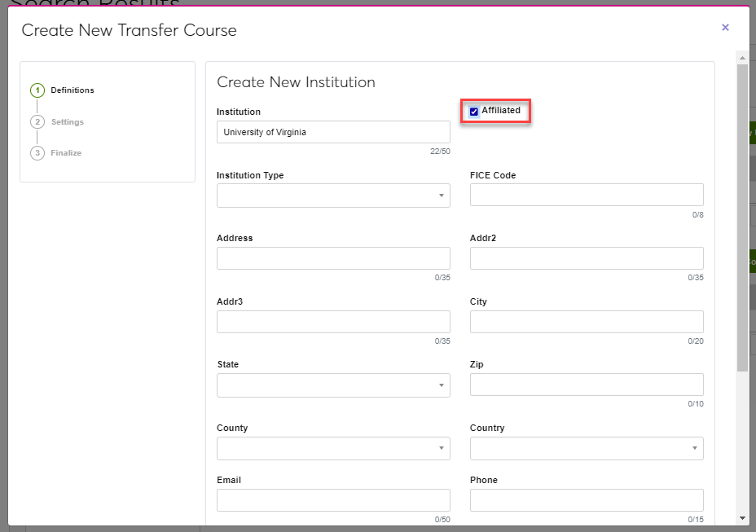The image size is (756, 532).
Task: Select a Country from dropdown
Action: tap(587, 449)
